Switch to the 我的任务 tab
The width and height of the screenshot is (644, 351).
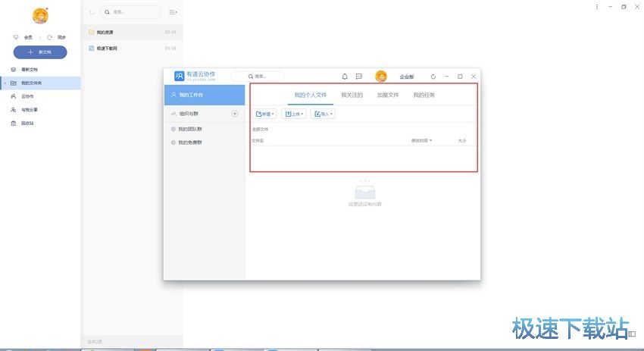pos(424,95)
